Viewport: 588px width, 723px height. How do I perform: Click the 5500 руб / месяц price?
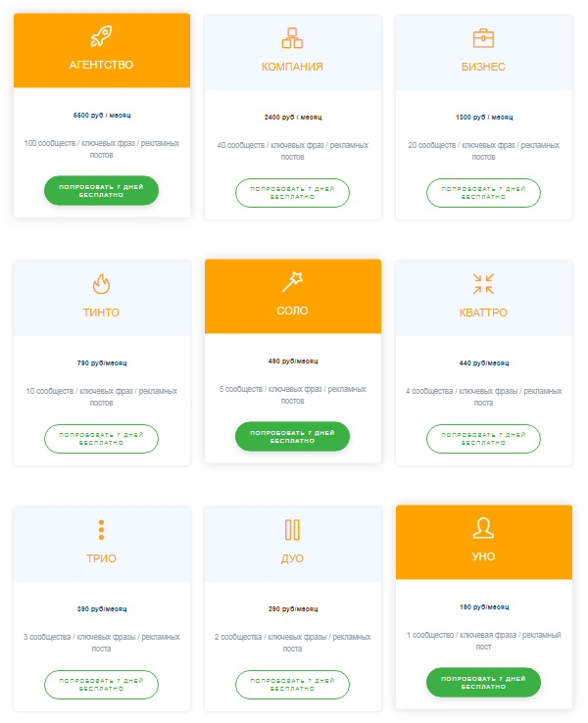pos(101,116)
